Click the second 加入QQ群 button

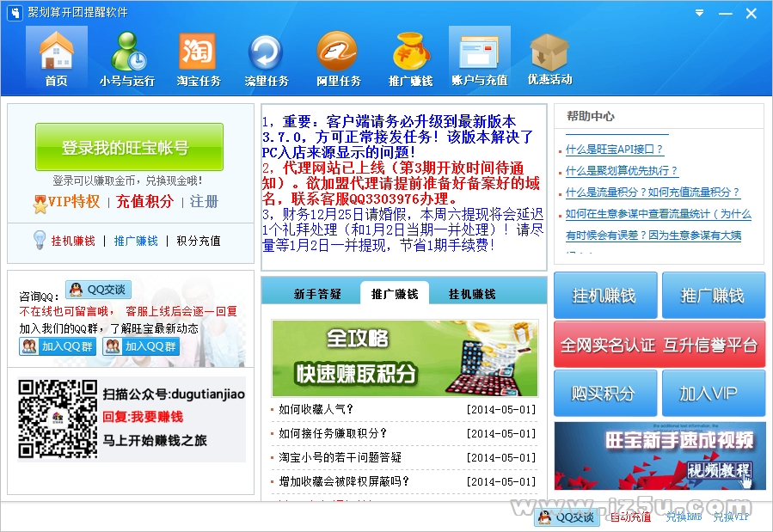[x=140, y=346]
